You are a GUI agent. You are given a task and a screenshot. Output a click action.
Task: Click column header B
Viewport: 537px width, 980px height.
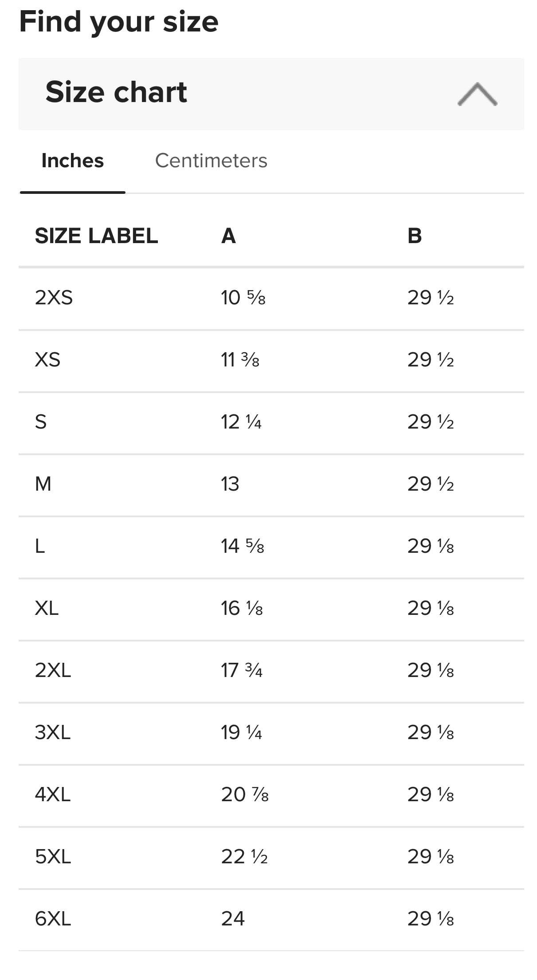coord(415,236)
